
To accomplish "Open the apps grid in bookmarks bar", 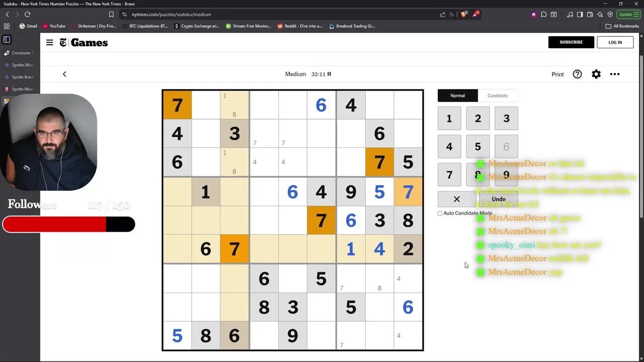I will coord(7,26).
